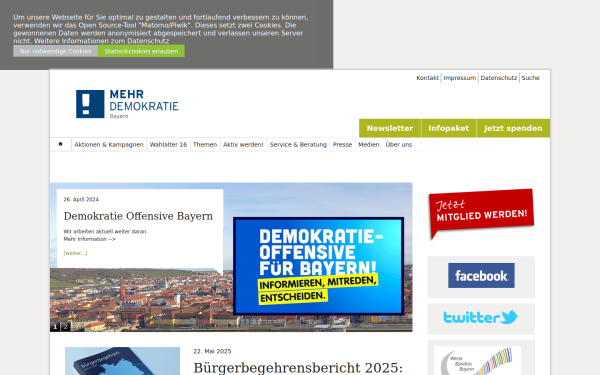This screenshot has height=375, width=600.
Task: Click the [weiter...] link in slider
Action: pos(75,253)
